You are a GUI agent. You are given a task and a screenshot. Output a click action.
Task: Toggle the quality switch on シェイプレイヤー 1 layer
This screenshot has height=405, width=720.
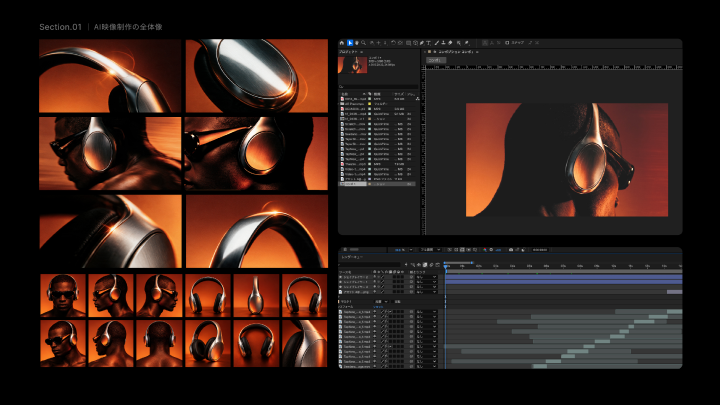point(382,282)
